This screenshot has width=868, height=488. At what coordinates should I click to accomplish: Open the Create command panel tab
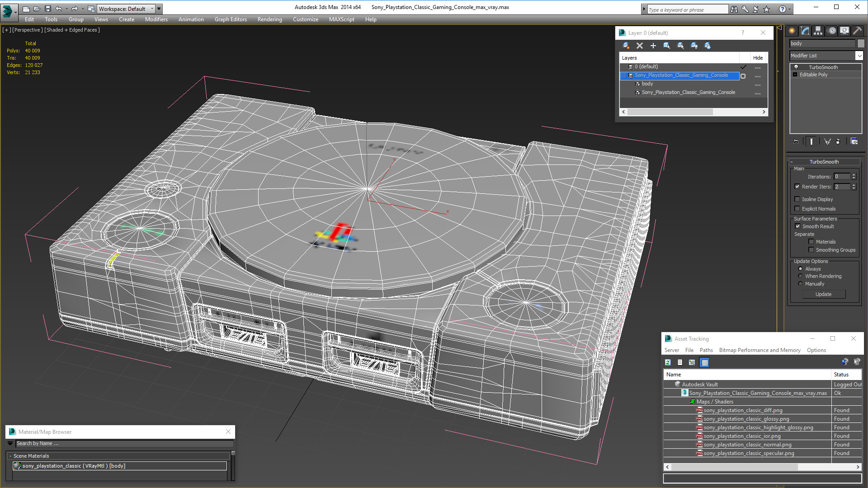(792, 31)
